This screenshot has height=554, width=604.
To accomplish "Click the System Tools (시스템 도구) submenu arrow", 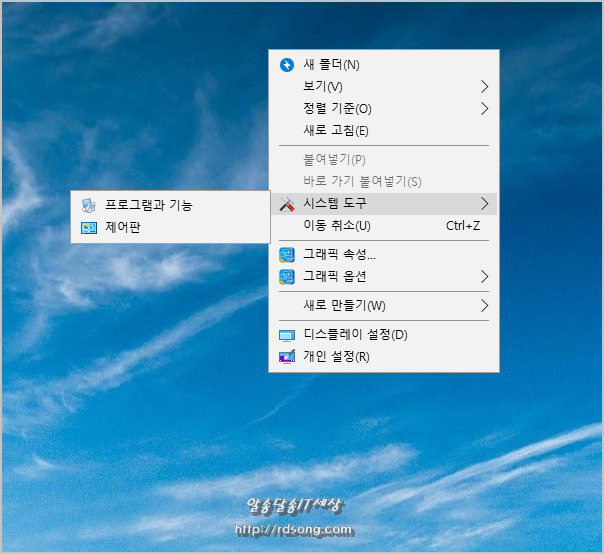I will coord(484,204).
